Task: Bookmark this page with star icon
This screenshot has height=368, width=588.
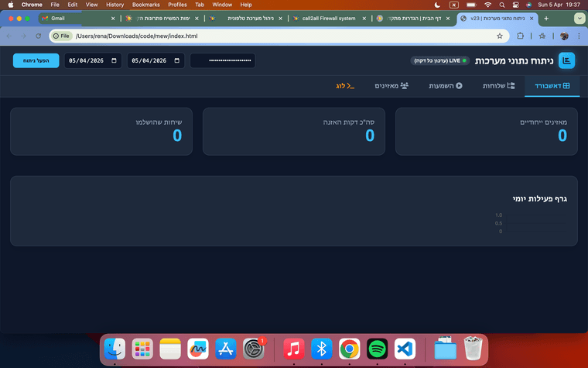Action: (500, 36)
